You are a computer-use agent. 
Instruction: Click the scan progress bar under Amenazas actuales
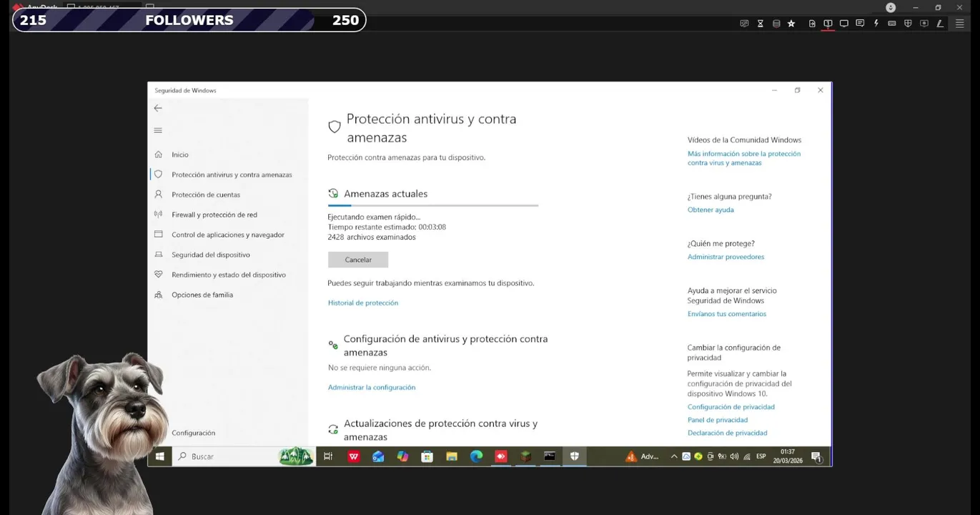click(x=433, y=205)
